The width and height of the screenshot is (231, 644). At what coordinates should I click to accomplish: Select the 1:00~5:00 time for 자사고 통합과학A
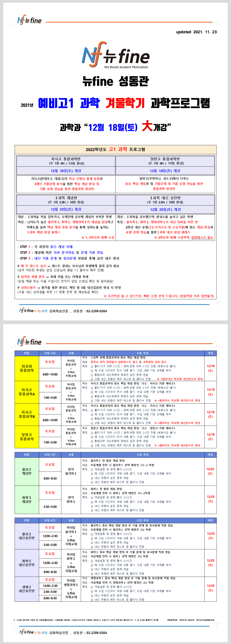point(50,398)
